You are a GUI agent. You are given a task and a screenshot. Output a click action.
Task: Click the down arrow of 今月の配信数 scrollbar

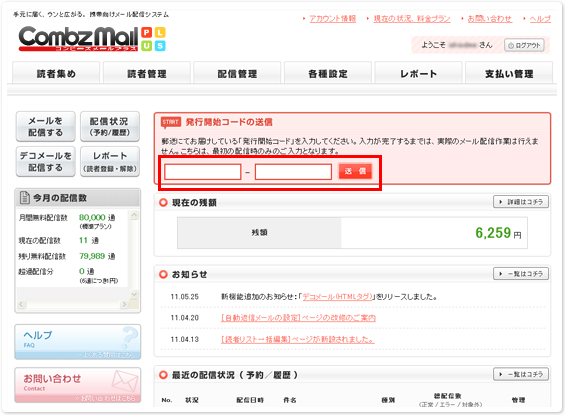pos(134,294)
